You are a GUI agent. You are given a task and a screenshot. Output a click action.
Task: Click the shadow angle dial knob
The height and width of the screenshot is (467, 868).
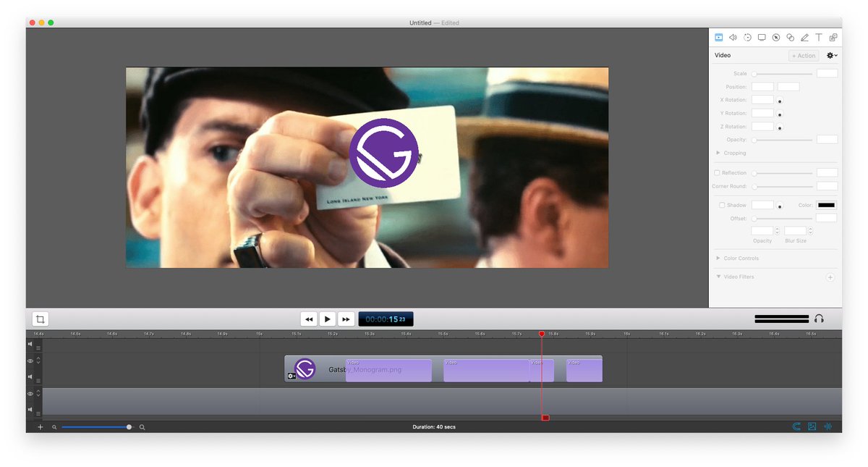tap(780, 206)
